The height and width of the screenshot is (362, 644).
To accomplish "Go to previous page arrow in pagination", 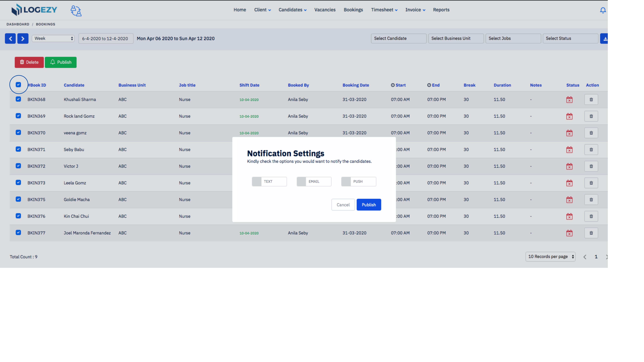I will click(x=585, y=257).
